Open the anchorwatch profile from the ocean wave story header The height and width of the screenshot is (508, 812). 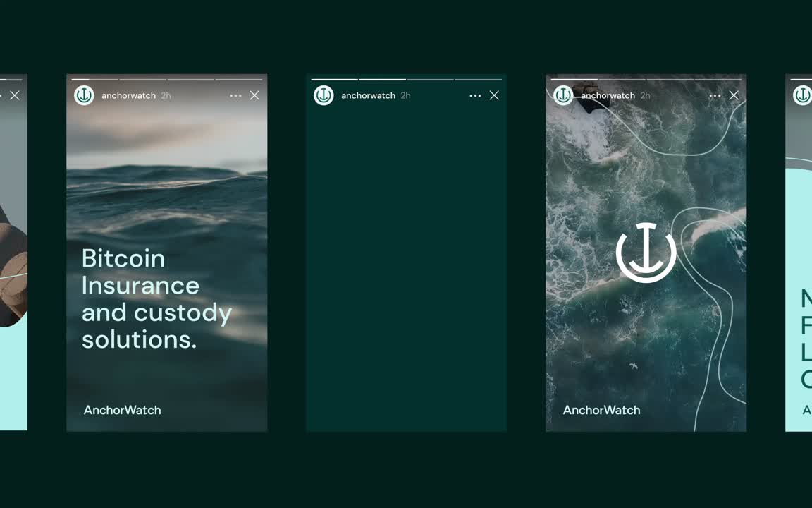608,95
